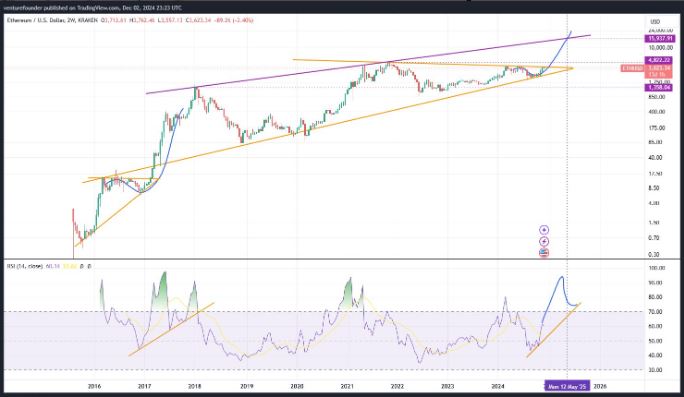Click the 175.00 price axis value
The width and height of the screenshot is (684, 397).
(x=658, y=128)
